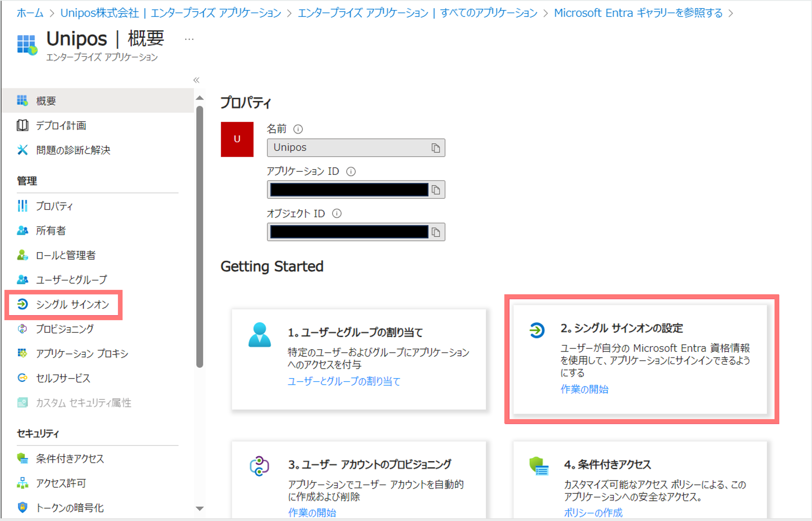Click the provisioning icon in card 3

(x=259, y=466)
